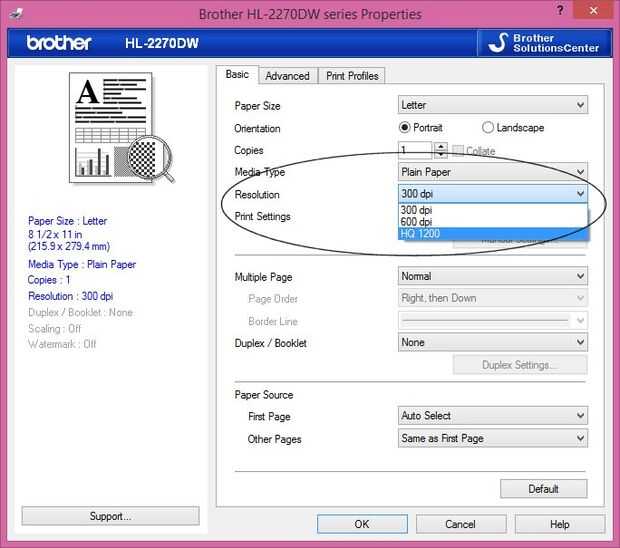Select Portrait orientation
The height and width of the screenshot is (548, 620).
(x=420, y=128)
